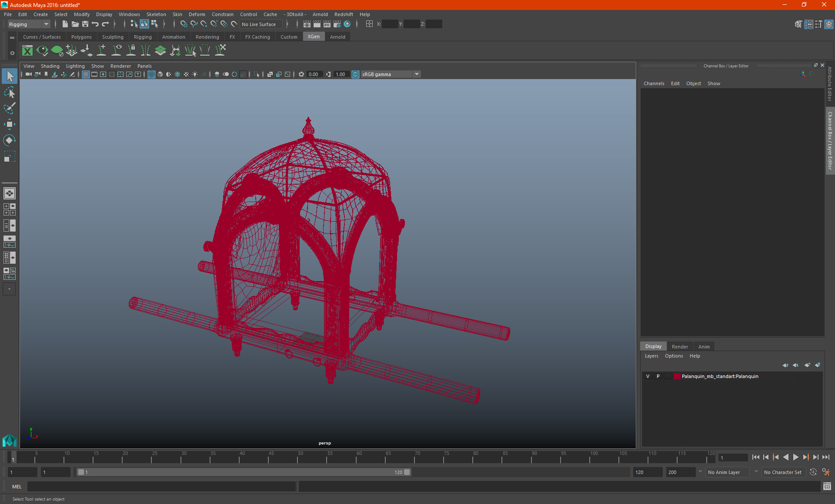Screen dimensions: 835x504
Task: Click the No Live Surface field
Action: (x=261, y=24)
